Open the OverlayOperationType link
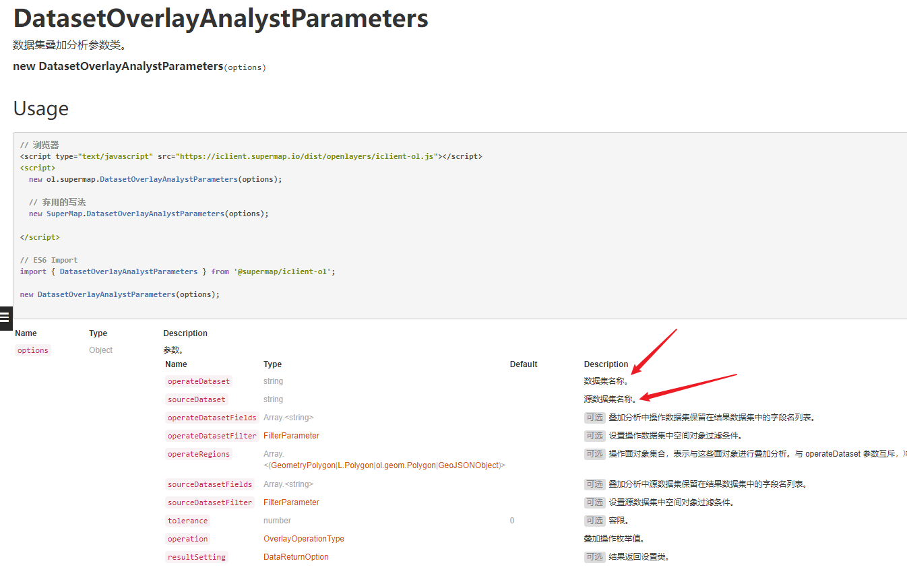This screenshot has height=588, width=907. point(303,539)
